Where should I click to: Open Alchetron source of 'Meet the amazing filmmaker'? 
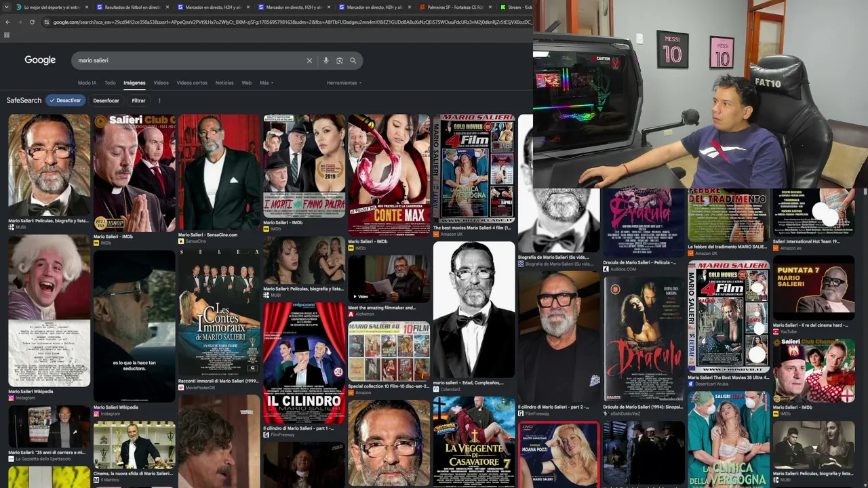tap(362, 314)
